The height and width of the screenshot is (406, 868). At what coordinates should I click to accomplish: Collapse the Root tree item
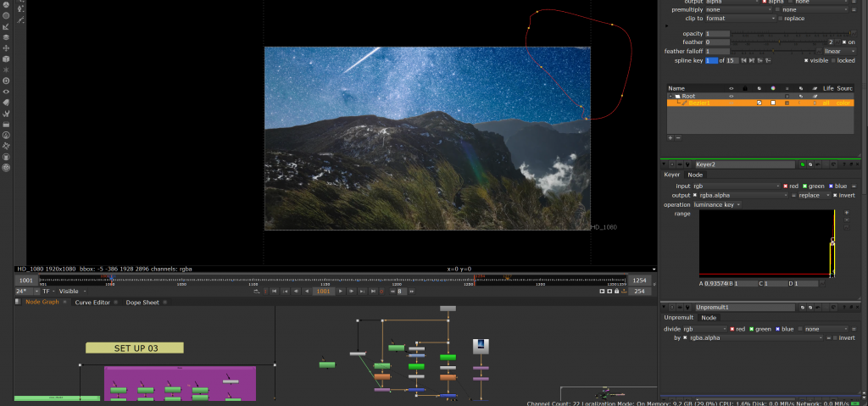click(x=670, y=96)
